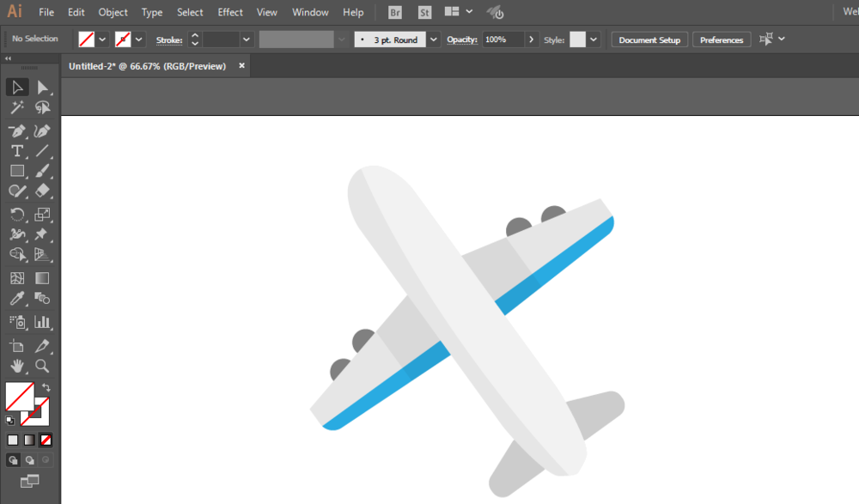
Task: Open the stroke weight dropdown
Action: 247,39
